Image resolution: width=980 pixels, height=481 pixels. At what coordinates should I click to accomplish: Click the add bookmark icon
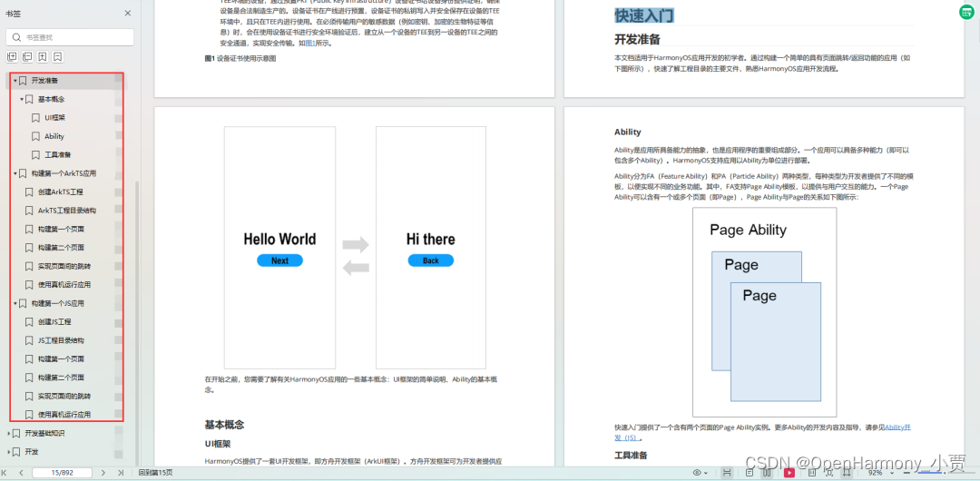click(43, 57)
